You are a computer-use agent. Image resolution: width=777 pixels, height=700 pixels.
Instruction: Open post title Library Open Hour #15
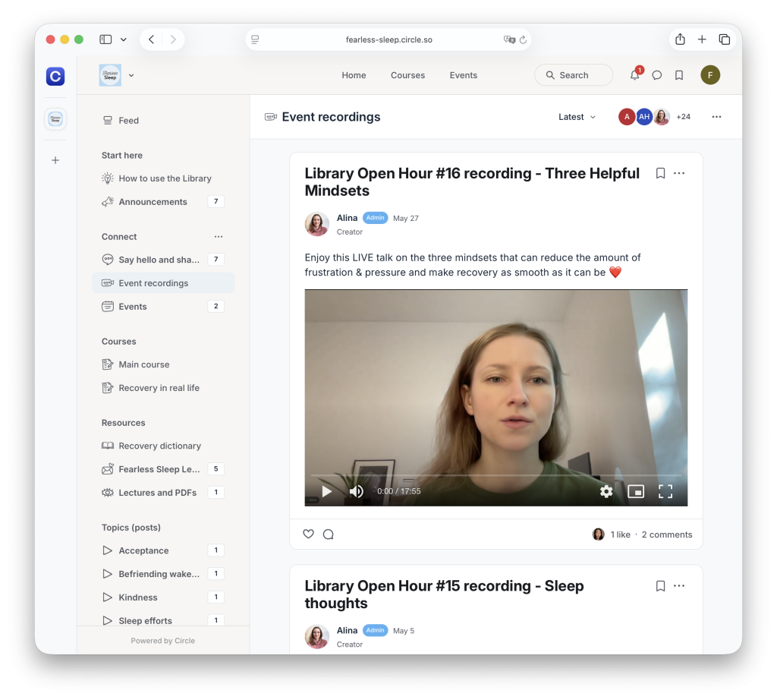(x=444, y=594)
